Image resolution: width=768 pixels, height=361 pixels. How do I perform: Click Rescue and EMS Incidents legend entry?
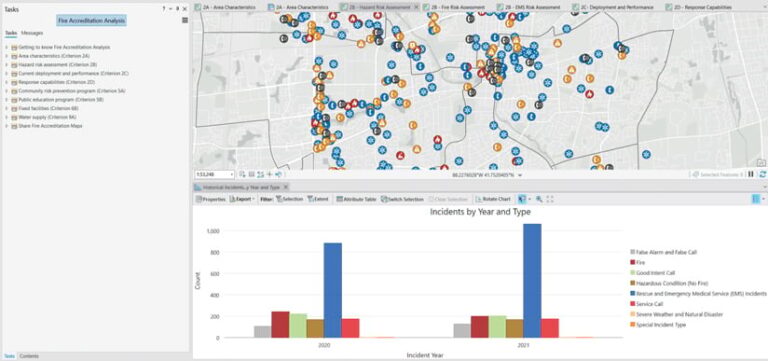coord(698,293)
